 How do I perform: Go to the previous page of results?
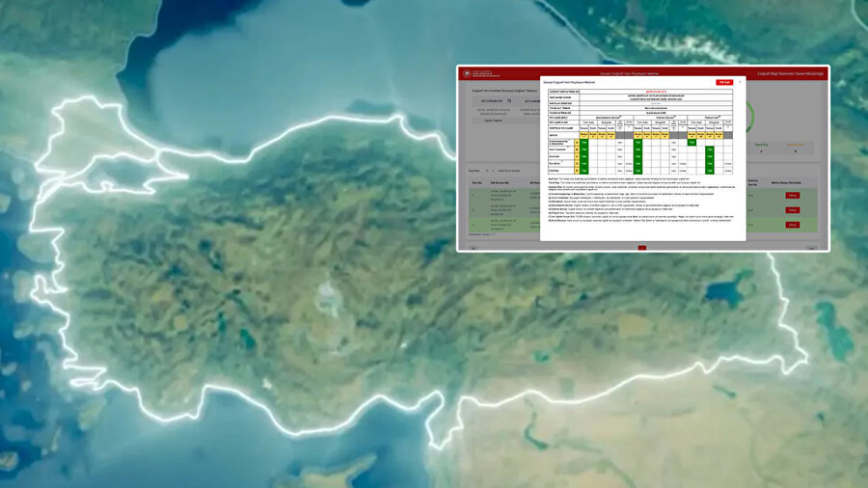click(474, 248)
